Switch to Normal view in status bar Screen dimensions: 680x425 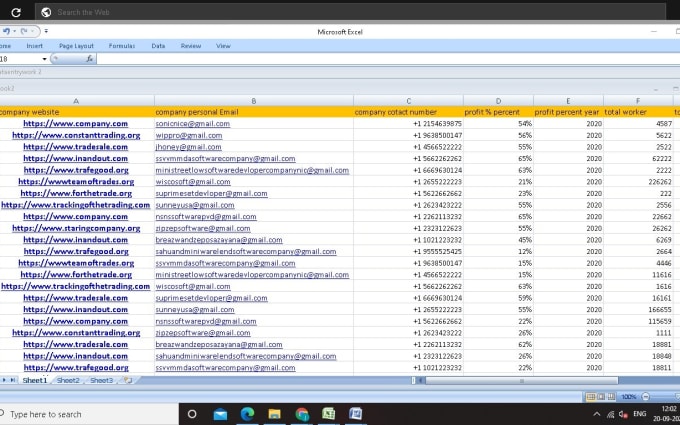coord(591,396)
